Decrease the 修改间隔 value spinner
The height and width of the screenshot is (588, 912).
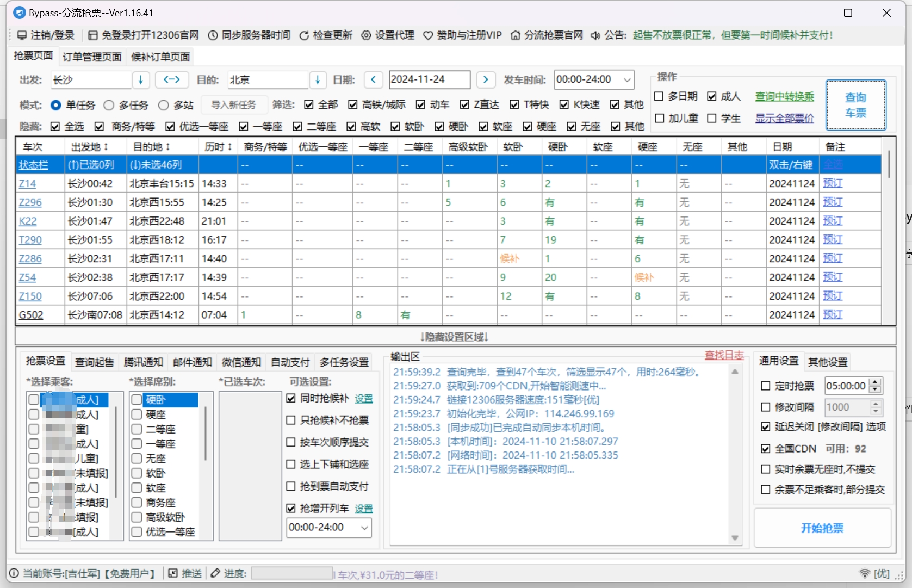(875, 411)
